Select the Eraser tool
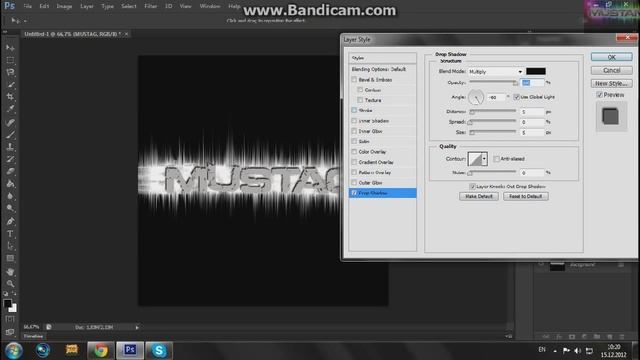 10,171
